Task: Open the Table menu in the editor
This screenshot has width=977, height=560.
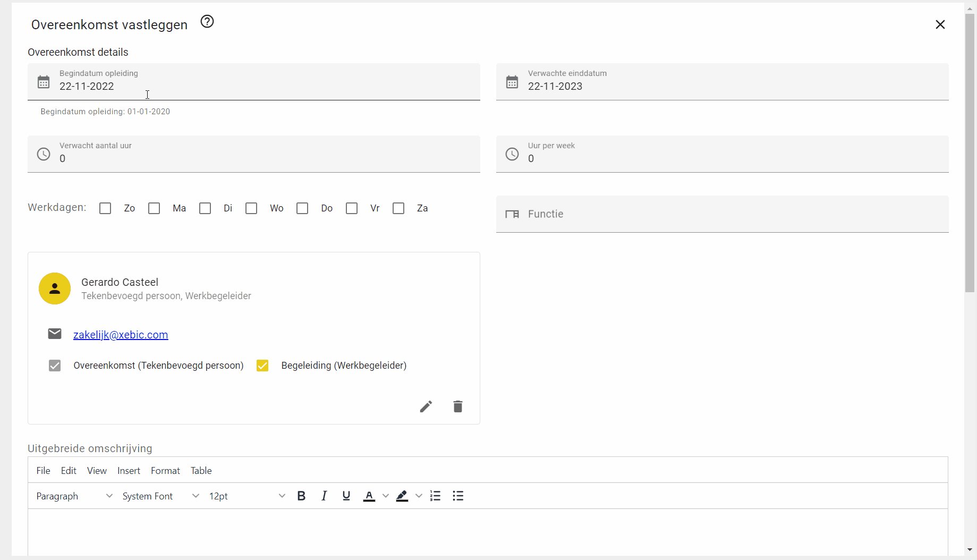Action: coord(201,470)
